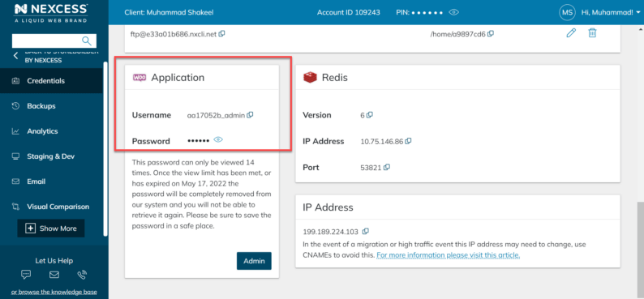Delete the FTP account with trash icon
The image size is (644, 299).
592,32
